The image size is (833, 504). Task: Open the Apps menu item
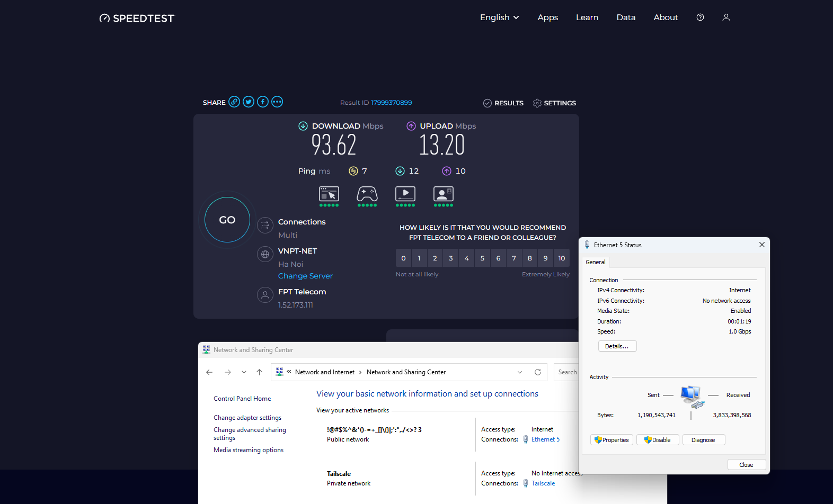pyautogui.click(x=548, y=17)
